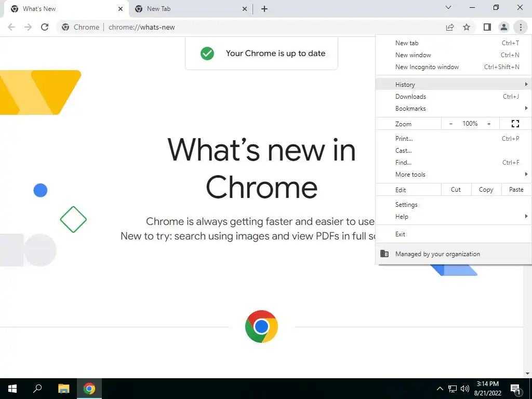532x399 pixels.
Task: Open a new tab with plus button
Action: [264, 9]
